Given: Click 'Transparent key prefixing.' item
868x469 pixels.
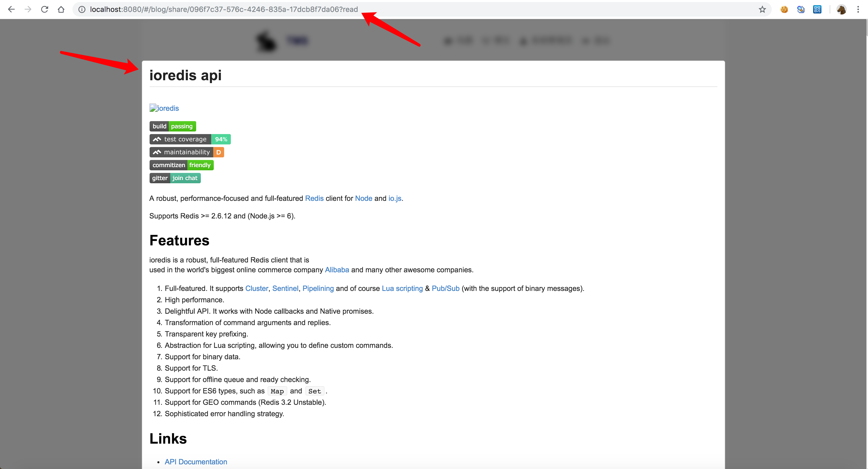Looking at the screenshot, I should (x=206, y=334).
